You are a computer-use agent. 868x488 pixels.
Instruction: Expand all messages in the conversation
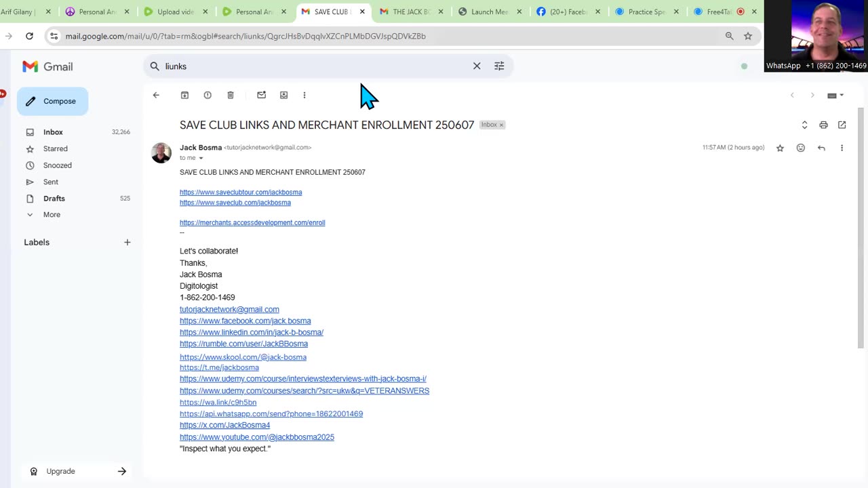click(804, 125)
